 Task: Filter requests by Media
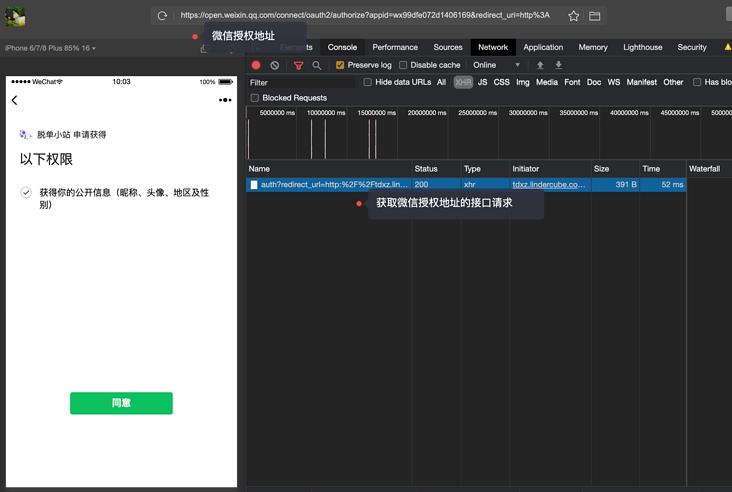[x=547, y=82]
